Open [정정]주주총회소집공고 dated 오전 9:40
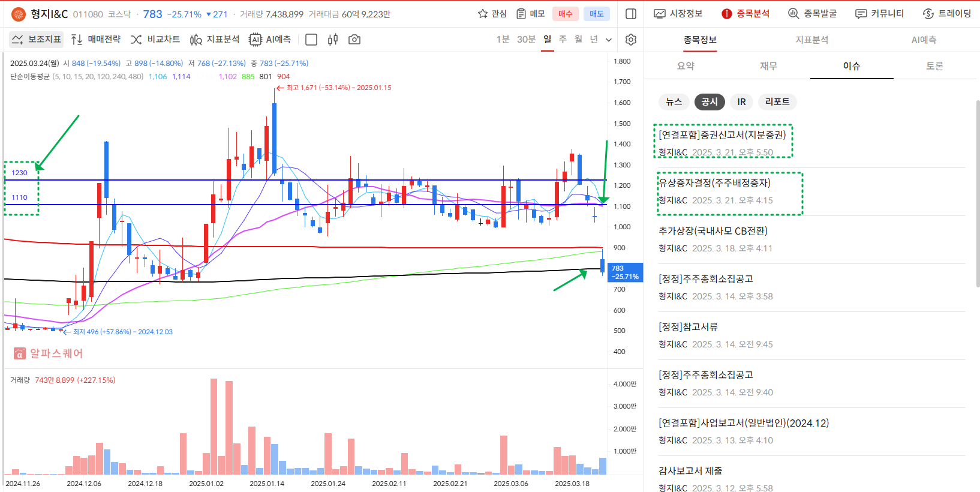 click(706, 375)
